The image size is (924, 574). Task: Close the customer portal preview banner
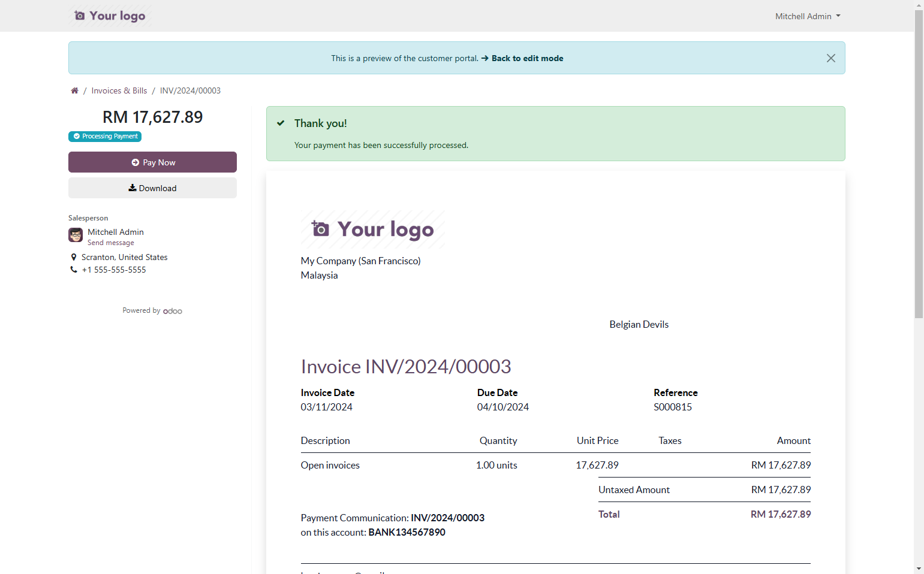click(830, 58)
